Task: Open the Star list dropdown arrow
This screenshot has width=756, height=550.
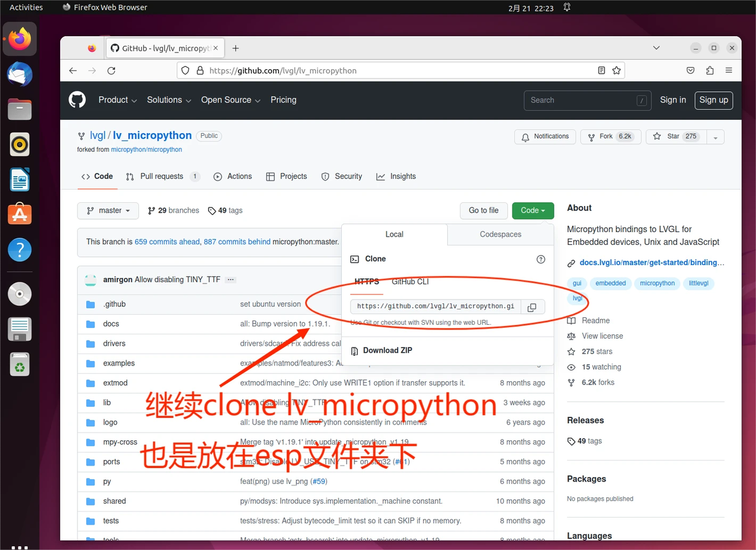Action: pos(715,137)
